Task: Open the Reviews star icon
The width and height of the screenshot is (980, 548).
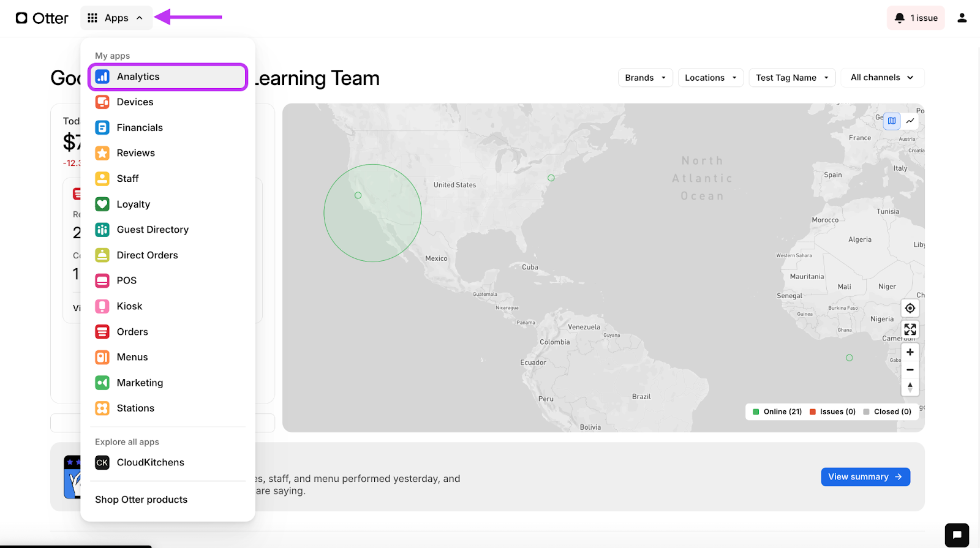Action: point(102,153)
